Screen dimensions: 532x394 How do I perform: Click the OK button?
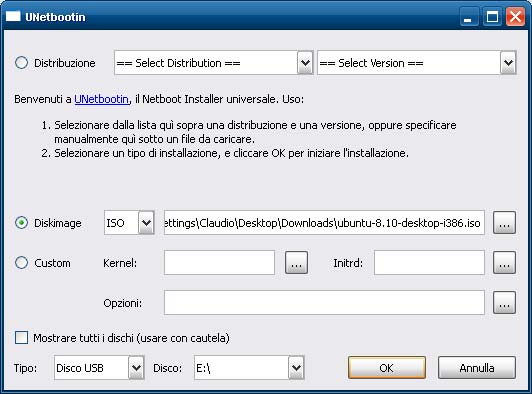(386, 368)
